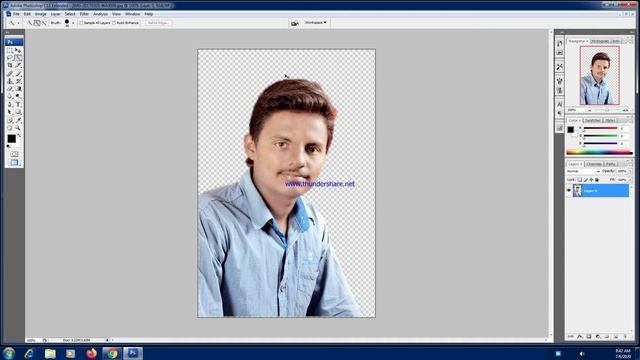Image resolution: width=640 pixels, height=360 pixels.
Task: Click the Navigator zoom slider
Action: (607, 110)
